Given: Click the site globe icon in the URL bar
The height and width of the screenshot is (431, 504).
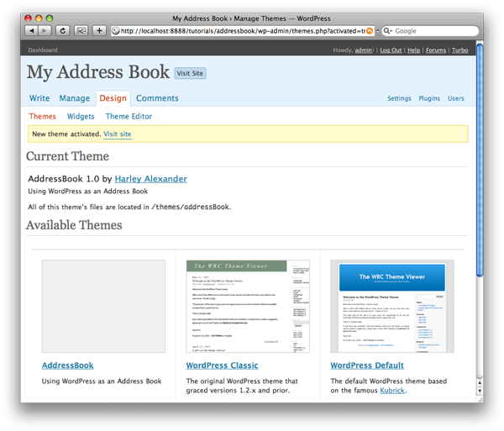Looking at the screenshot, I should click(x=116, y=31).
